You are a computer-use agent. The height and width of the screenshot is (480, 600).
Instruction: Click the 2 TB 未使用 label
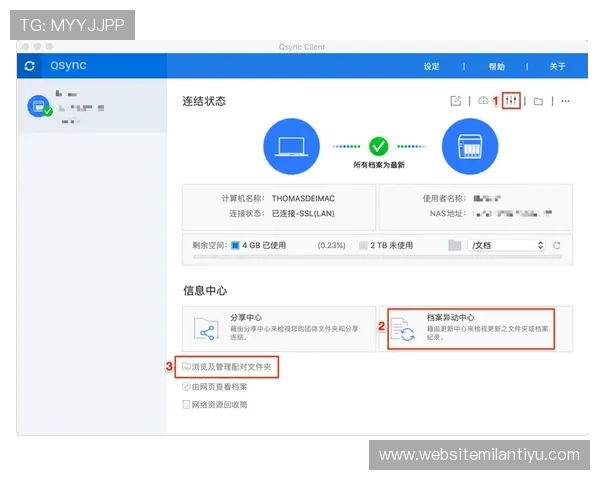click(x=391, y=245)
